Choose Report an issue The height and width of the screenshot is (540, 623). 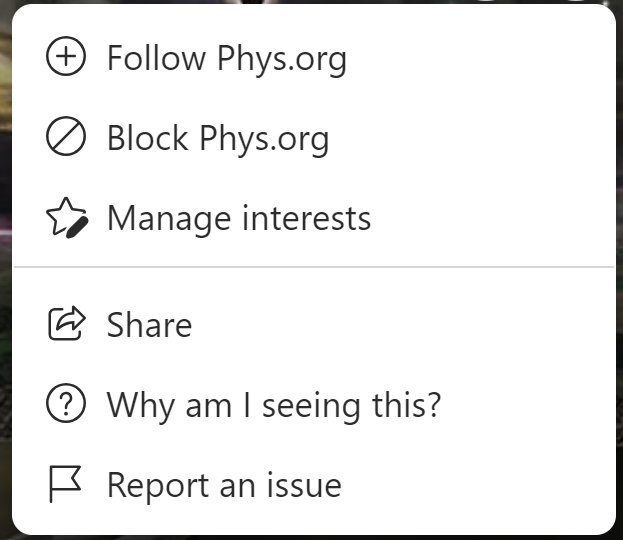[314, 484]
